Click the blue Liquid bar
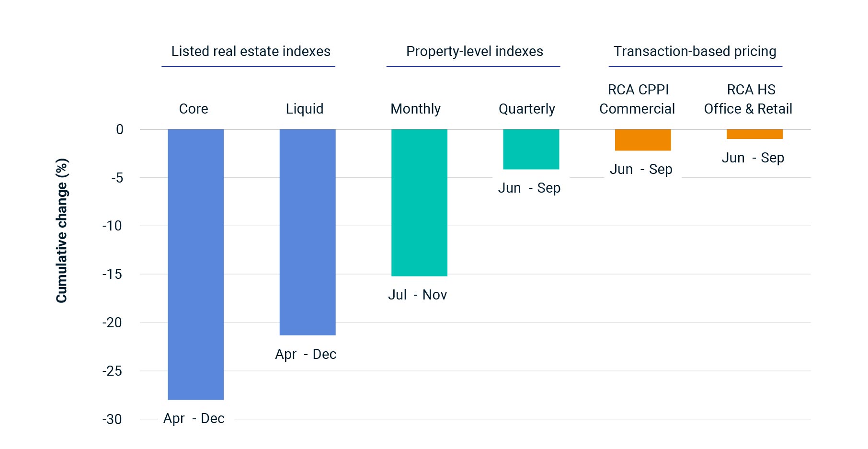This screenshot has width=868, height=449. pyautogui.click(x=307, y=232)
